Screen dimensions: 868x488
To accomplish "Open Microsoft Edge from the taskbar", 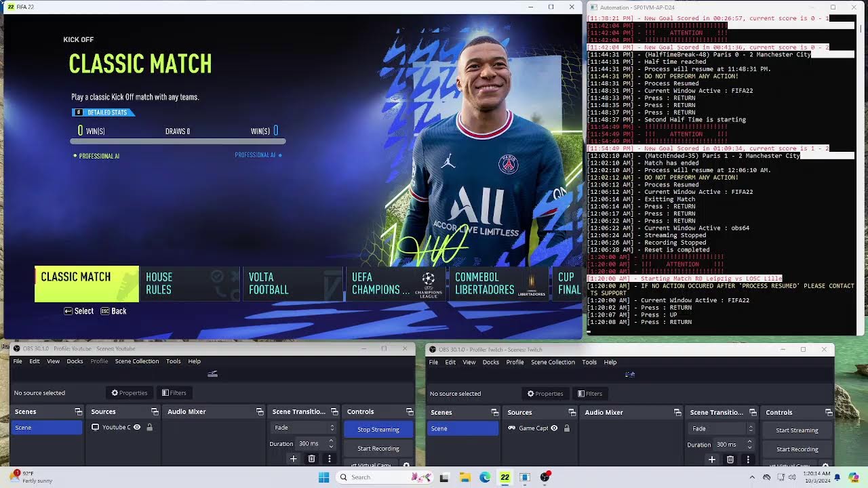I will [x=485, y=477].
